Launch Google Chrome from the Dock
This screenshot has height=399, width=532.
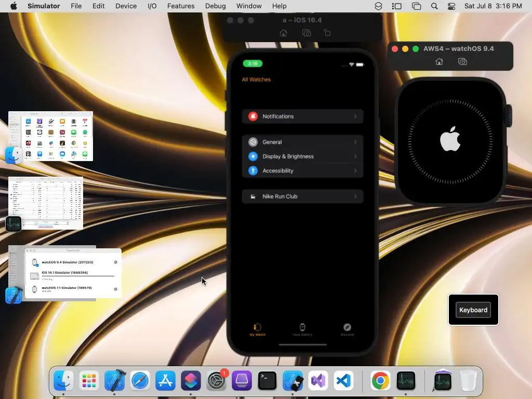[380, 380]
